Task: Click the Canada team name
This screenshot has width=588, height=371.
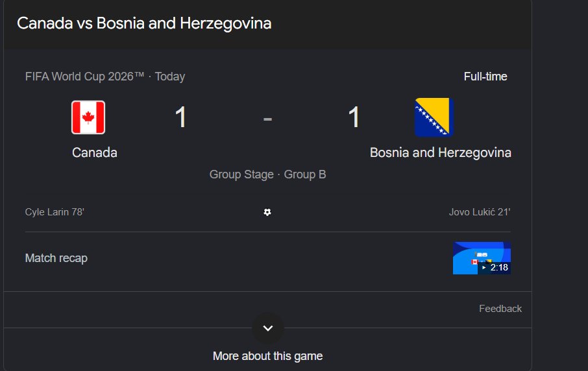Action: [x=95, y=152]
